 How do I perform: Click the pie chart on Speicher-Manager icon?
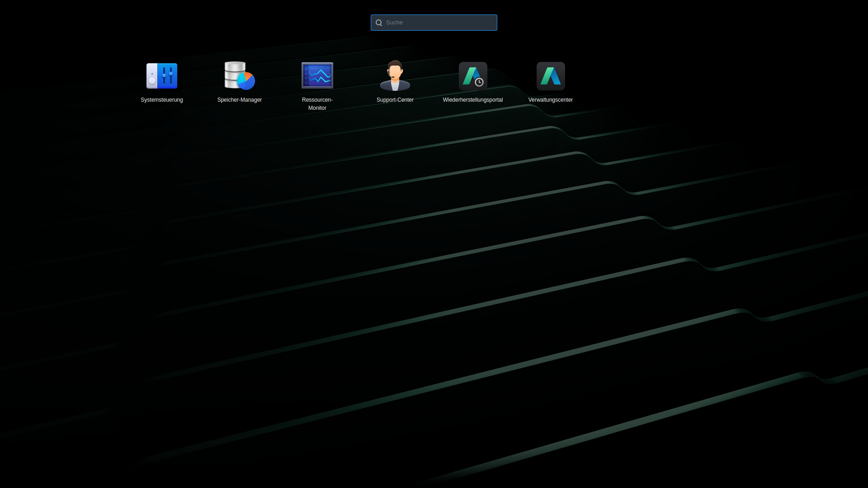click(246, 81)
